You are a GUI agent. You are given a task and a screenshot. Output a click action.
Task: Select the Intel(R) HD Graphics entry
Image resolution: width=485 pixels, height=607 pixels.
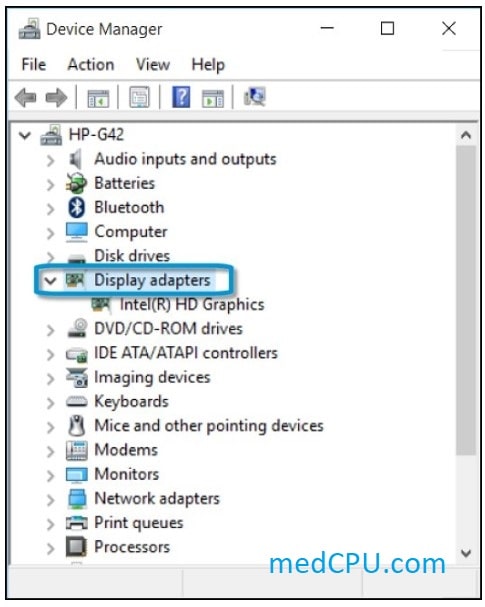[x=192, y=304]
